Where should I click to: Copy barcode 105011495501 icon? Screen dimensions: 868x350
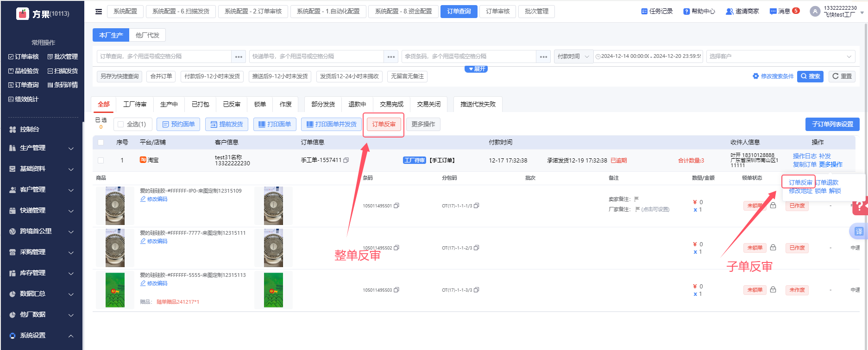(396, 206)
